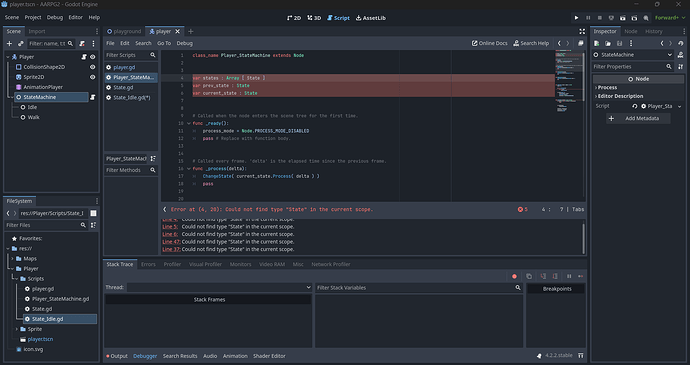
Task: Instantiate a child scene using the link icon
Action: pos(21,44)
